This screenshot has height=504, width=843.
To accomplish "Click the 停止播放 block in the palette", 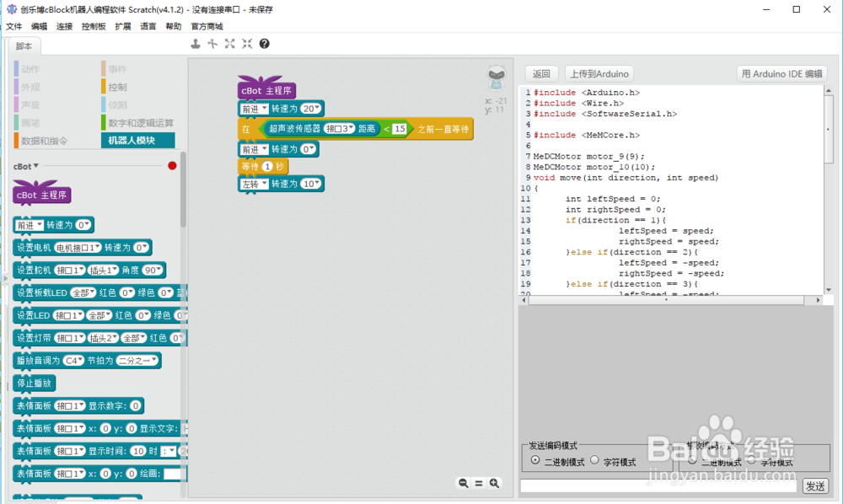I will pos(34,383).
